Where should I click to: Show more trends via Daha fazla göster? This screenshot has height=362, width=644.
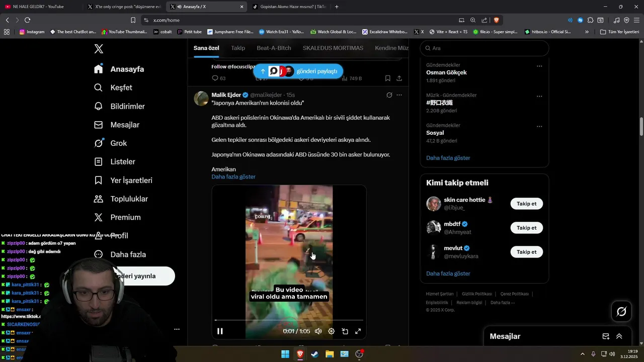pos(448,158)
